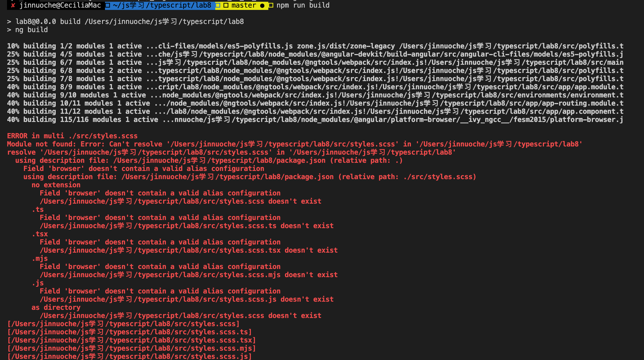
Task: Click the '25% building 6/8 modules 2 active' line
Action: [x=315, y=71]
